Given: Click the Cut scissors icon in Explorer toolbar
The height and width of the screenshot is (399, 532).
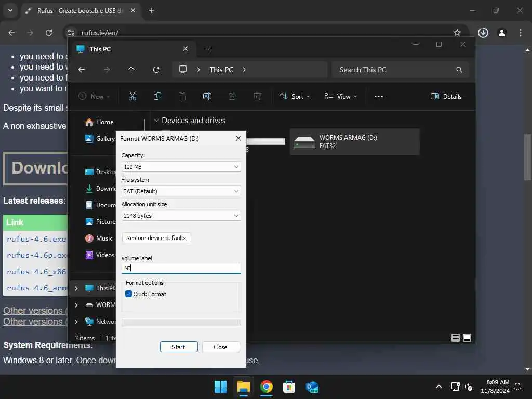Looking at the screenshot, I should point(132,96).
